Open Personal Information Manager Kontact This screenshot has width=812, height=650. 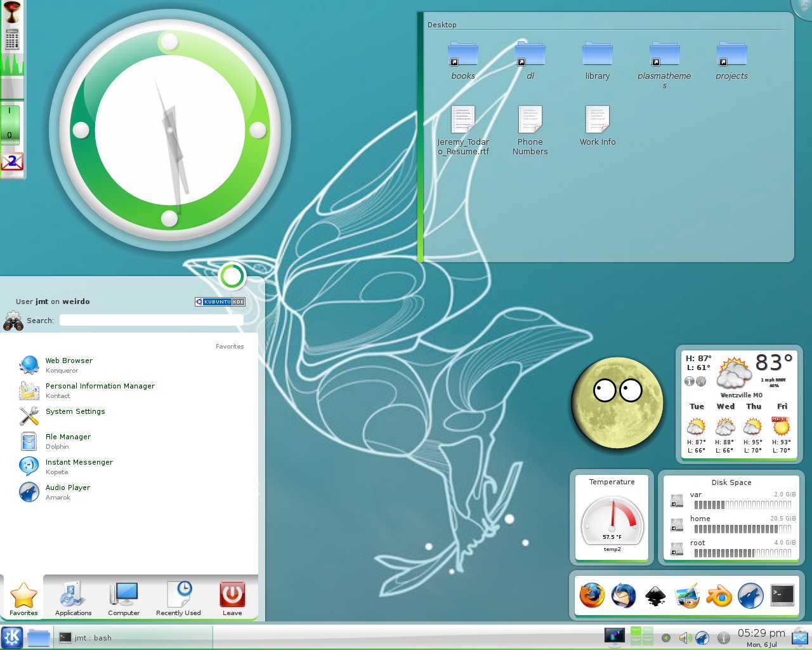click(x=130, y=390)
